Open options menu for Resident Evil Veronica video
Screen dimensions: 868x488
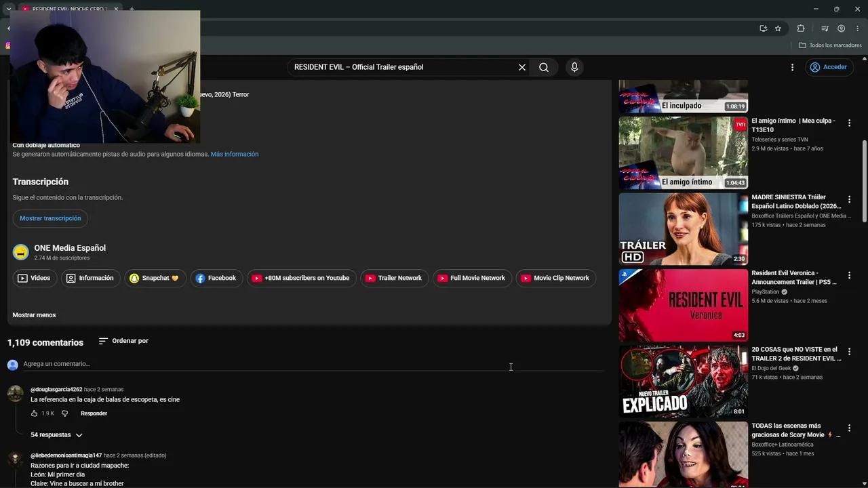point(849,275)
